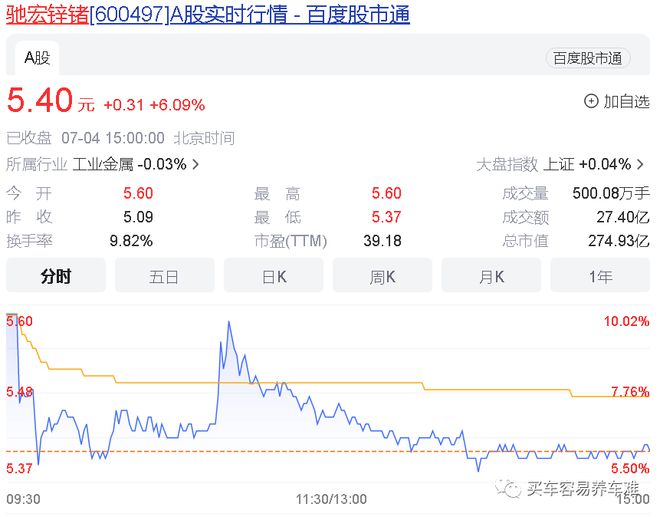Expand the 上证 index chevron
This screenshot has height=517, width=660.
click(x=640, y=164)
